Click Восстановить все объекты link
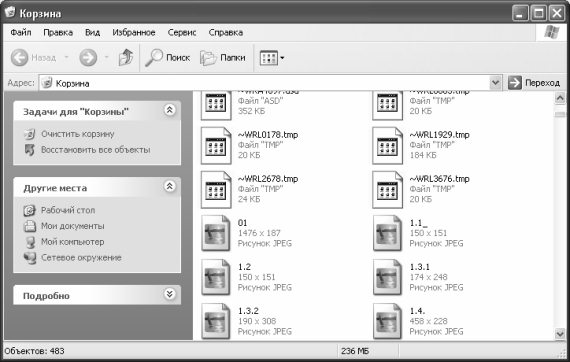Image resolution: width=570 pixels, height=362 pixels. click(x=96, y=150)
